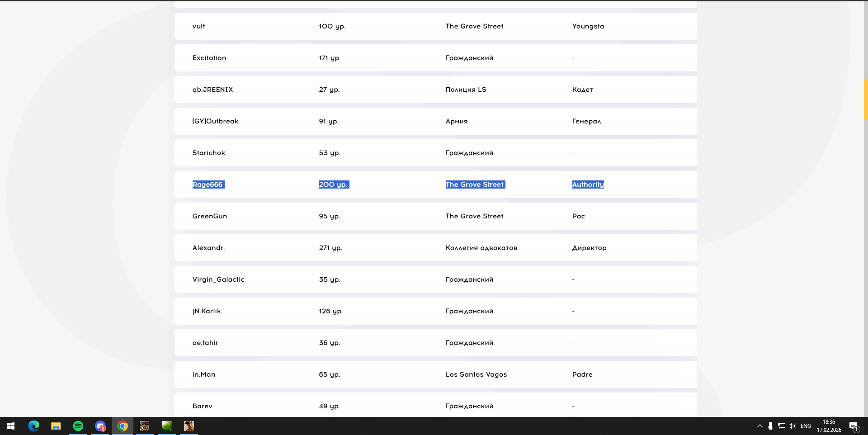Select the 27 ур. level value
The image size is (868, 435).
click(x=329, y=90)
